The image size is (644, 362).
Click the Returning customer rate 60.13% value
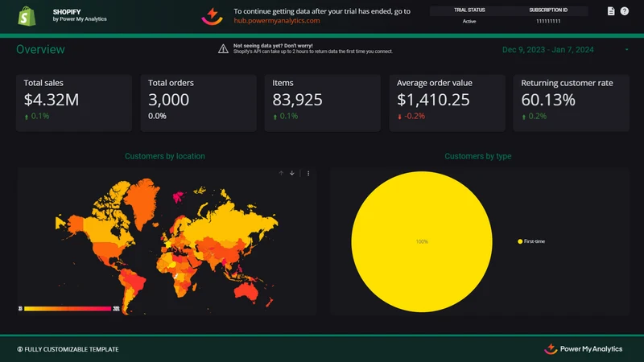point(548,100)
